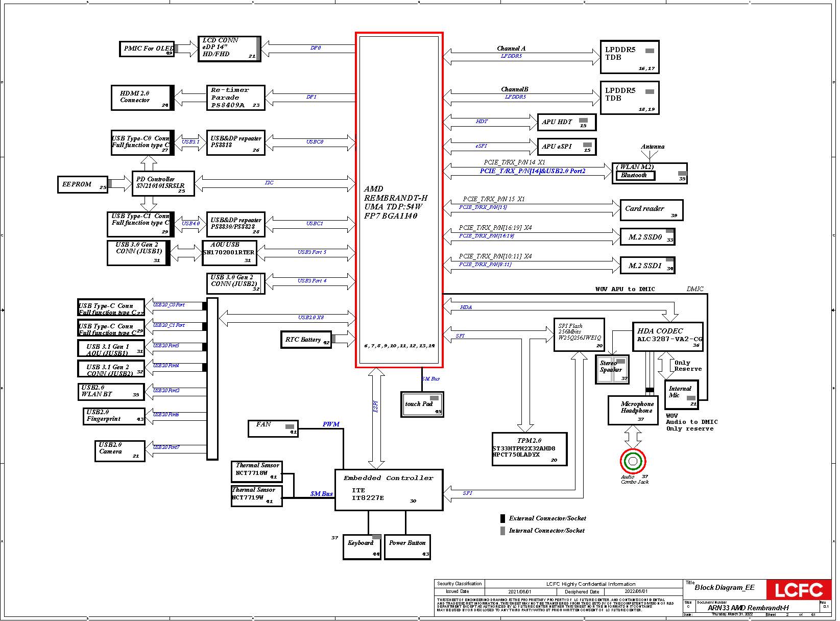Select the Power Button block
This screenshot has height=621, width=840.
407,547
